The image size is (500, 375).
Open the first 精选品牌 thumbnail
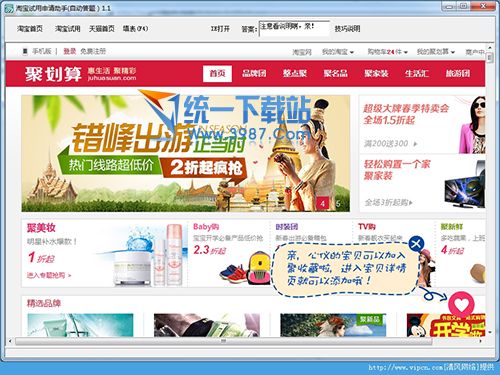click(80, 325)
